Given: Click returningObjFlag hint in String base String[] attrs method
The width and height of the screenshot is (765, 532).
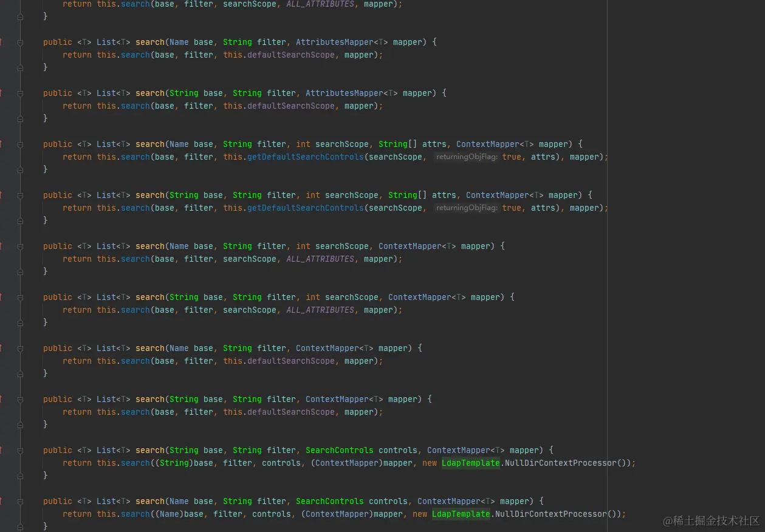Looking at the screenshot, I should pyautogui.click(x=467, y=208).
